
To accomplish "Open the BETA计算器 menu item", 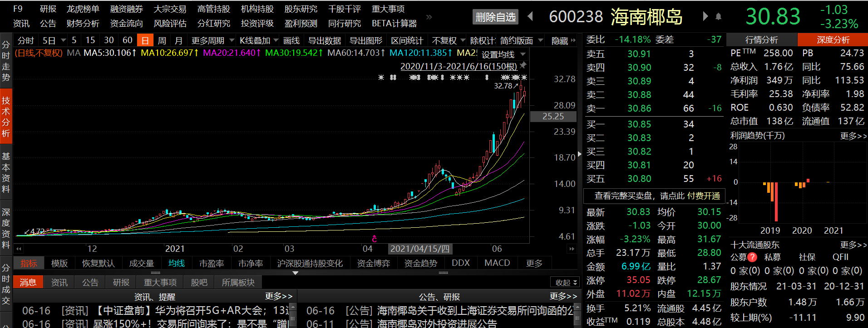I will pyautogui.click(x=395, y=24).
